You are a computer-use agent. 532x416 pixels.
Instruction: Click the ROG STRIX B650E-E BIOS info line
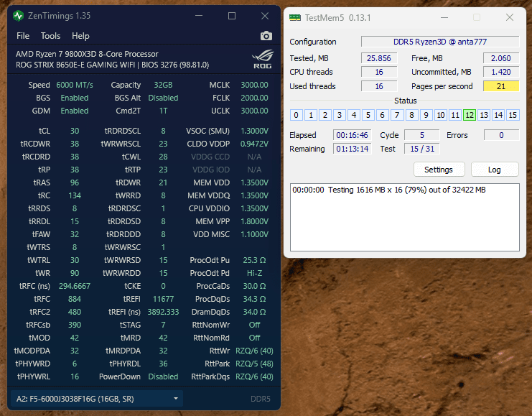(x=112, y=65)
